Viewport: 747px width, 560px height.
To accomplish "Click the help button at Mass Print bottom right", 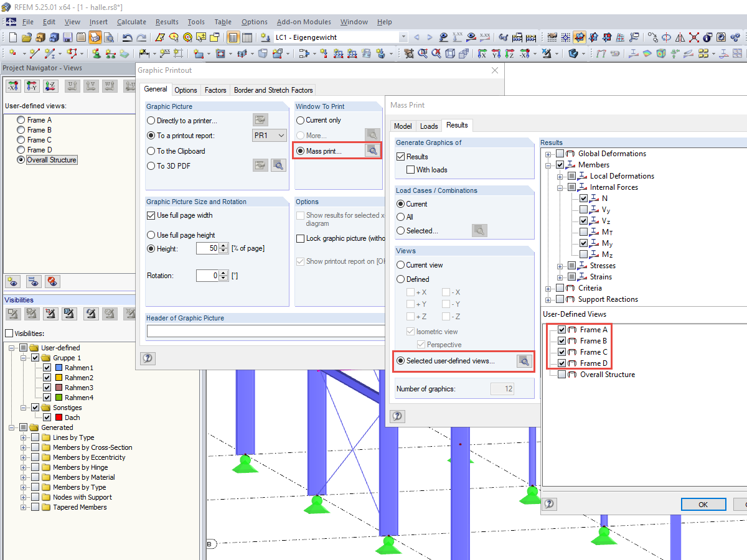I will pyautogui.click(x=549, y=504).
